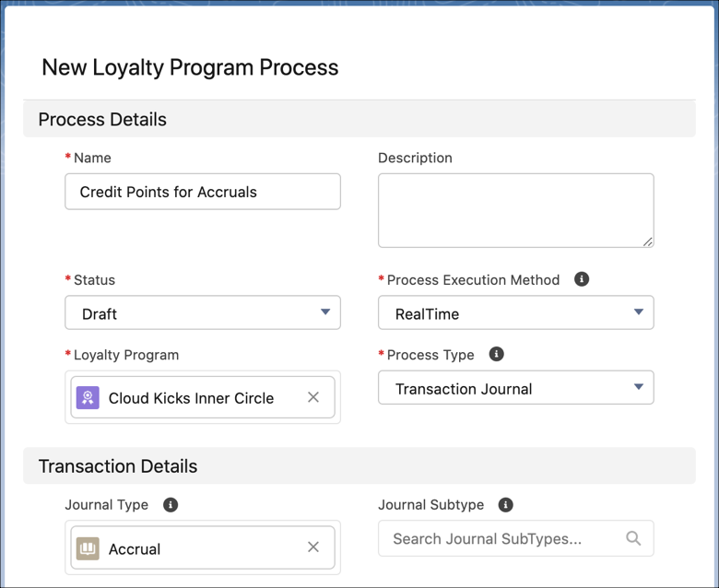719x588 pixels.
Task: Click the Status field label
Action: tap(94, 279)
